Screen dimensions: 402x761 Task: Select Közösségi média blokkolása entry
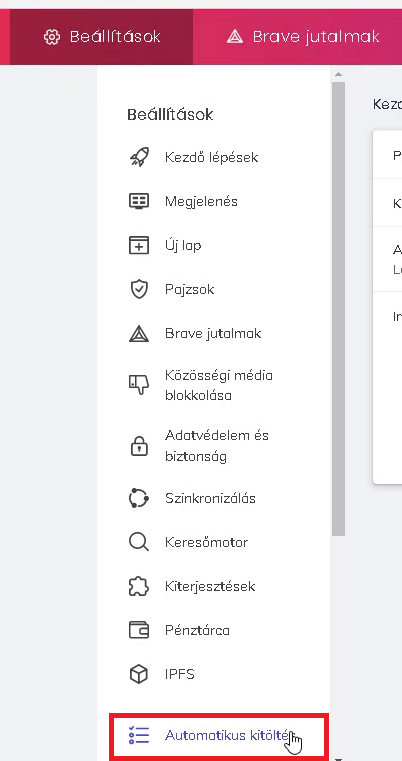pos(218,385)
